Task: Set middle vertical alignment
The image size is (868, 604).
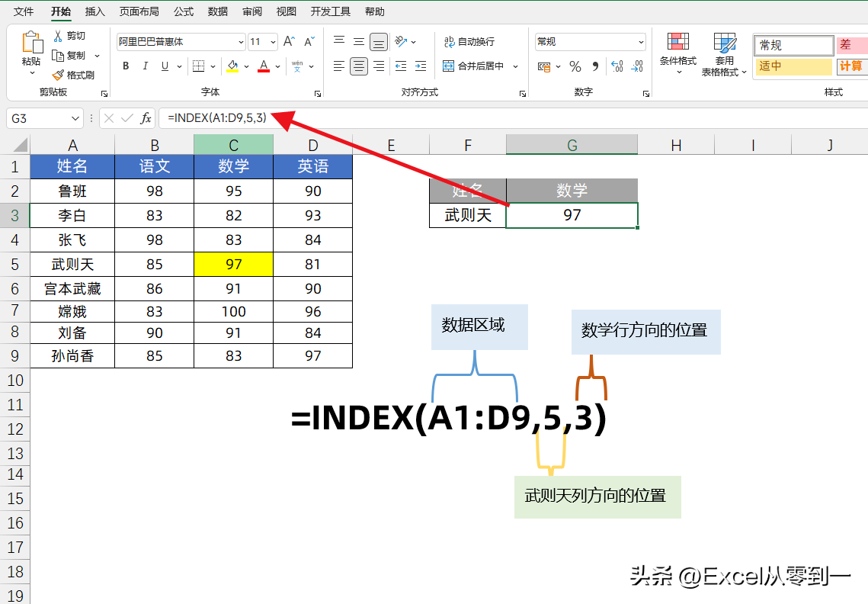Action: coord(359,41)
